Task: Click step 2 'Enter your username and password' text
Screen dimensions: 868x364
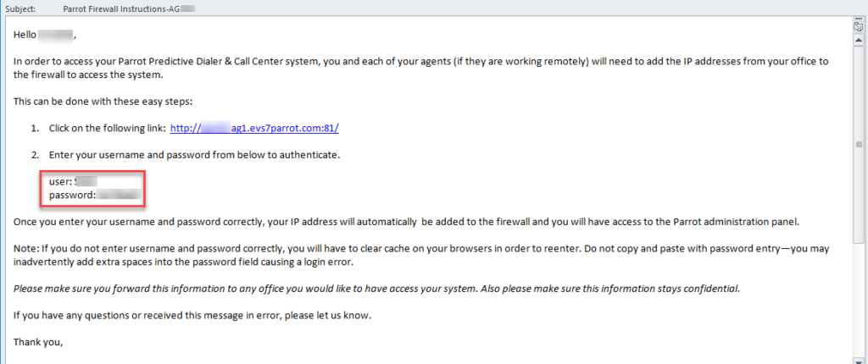Action: pos(194,156)
